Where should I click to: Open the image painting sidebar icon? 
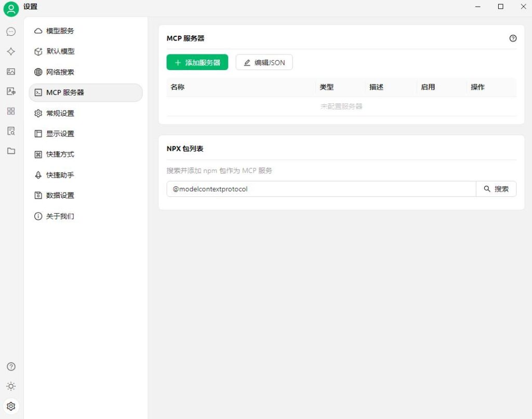pyautogui.click(x=11, y=72)
